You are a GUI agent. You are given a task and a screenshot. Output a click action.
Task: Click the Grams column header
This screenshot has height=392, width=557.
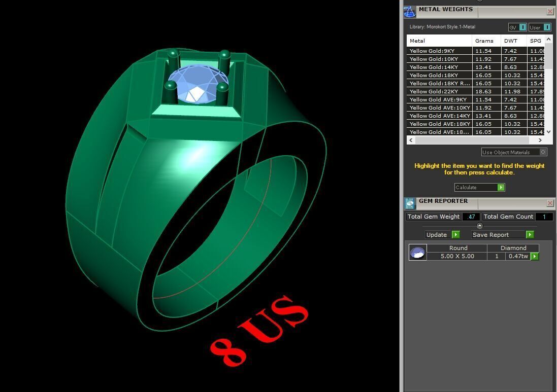pyautogui.click(x=486, y=41)
